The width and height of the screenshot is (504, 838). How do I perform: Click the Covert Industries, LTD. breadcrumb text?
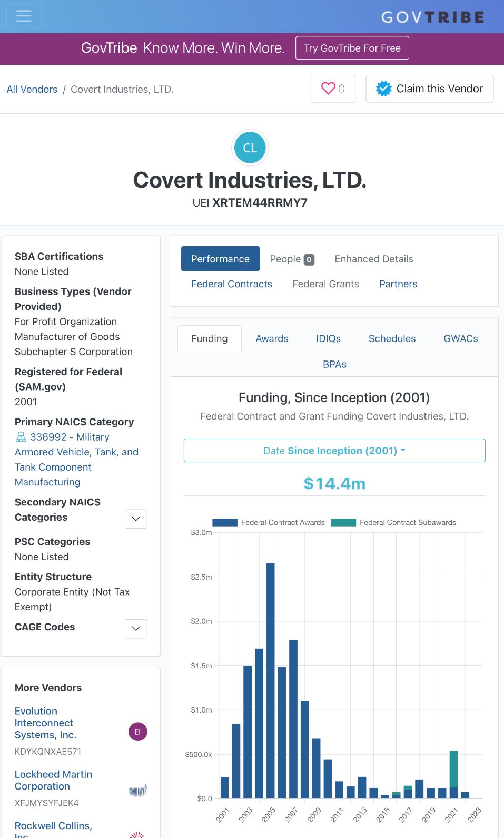[x=122, y=89]
